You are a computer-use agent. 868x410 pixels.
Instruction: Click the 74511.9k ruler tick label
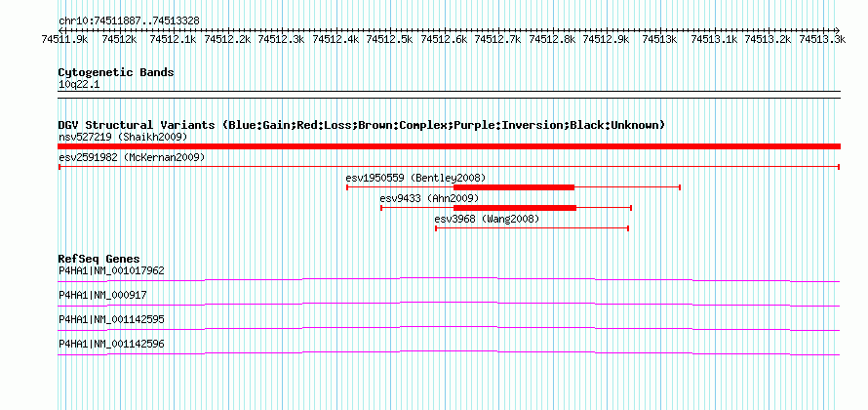[x=66, y=39]
